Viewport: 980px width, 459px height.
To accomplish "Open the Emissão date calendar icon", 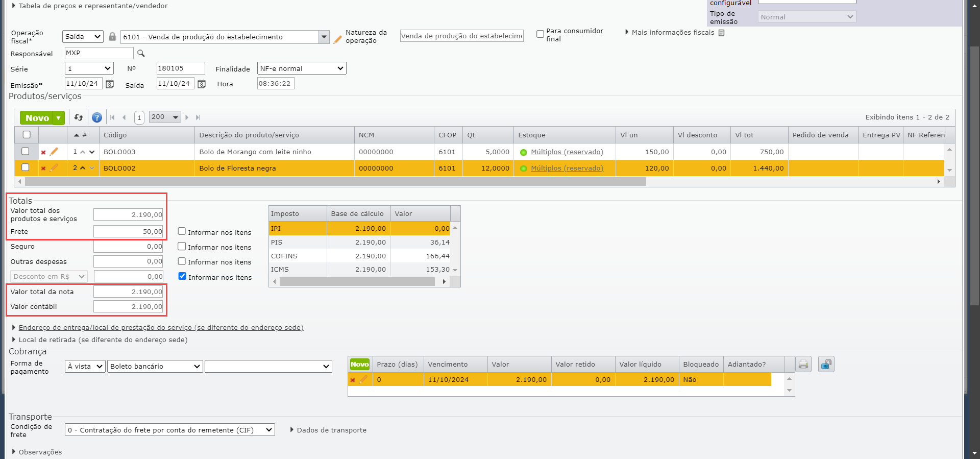I will click(x=110, y=84).
